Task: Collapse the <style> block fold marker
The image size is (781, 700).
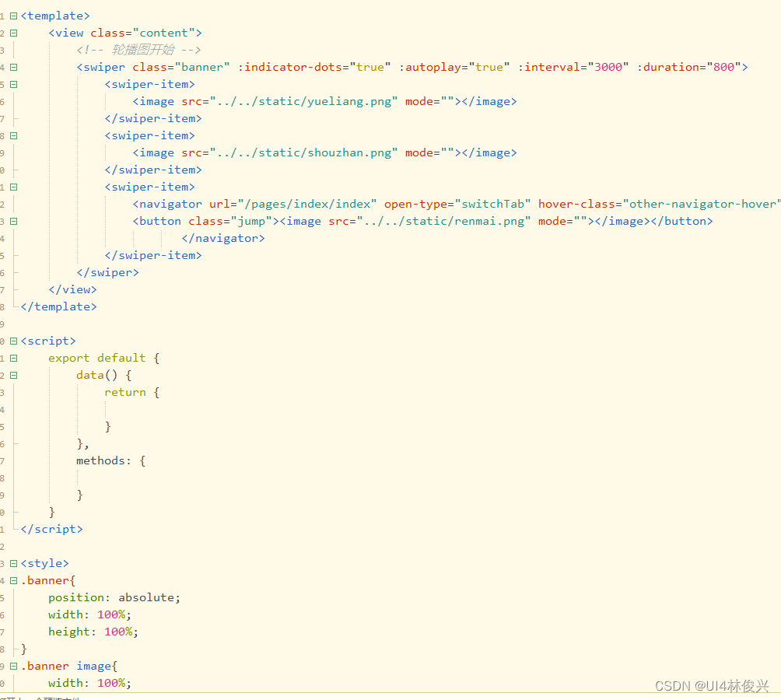Action: [14, 564]
